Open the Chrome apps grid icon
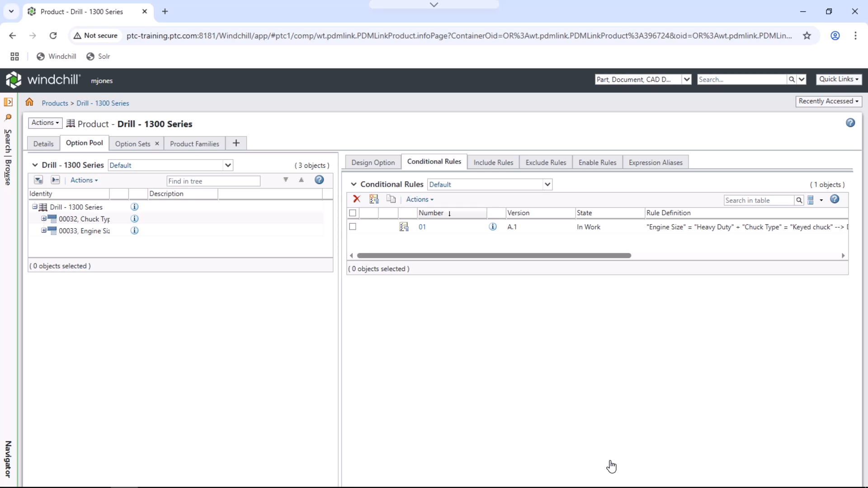Image resolution: width=868 pixels, height=488 pixels. [14, 56]
